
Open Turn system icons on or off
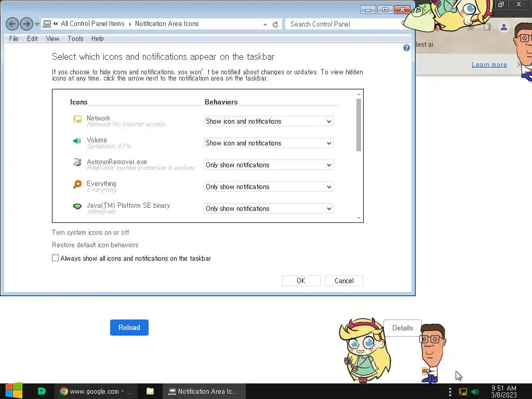tap(90, 232)
